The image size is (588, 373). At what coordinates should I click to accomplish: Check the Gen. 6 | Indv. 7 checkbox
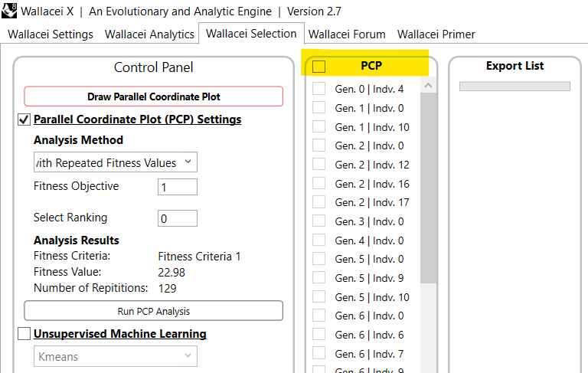(318, 353)
